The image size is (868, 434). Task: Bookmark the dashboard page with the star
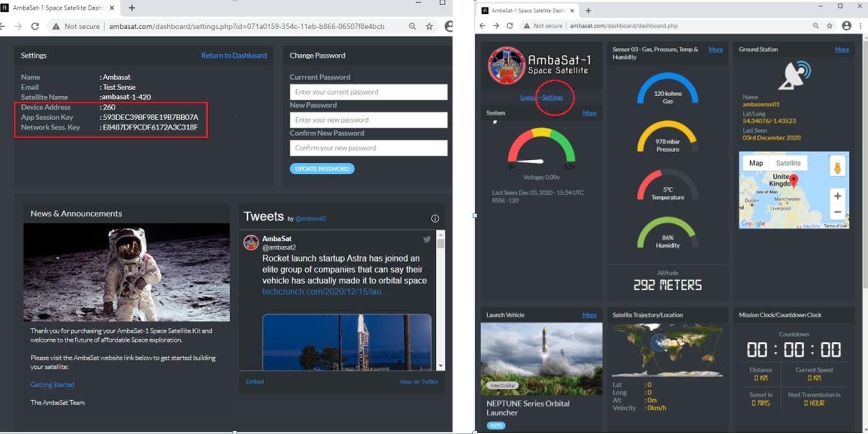coord(829,25)
